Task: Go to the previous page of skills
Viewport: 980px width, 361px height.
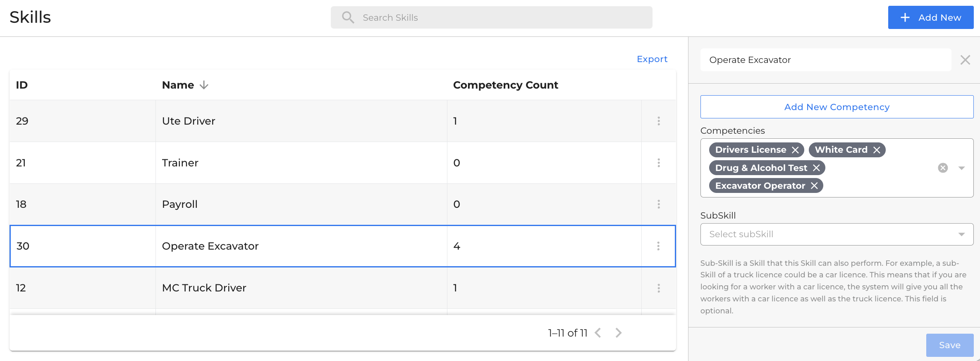Action: 598,333
